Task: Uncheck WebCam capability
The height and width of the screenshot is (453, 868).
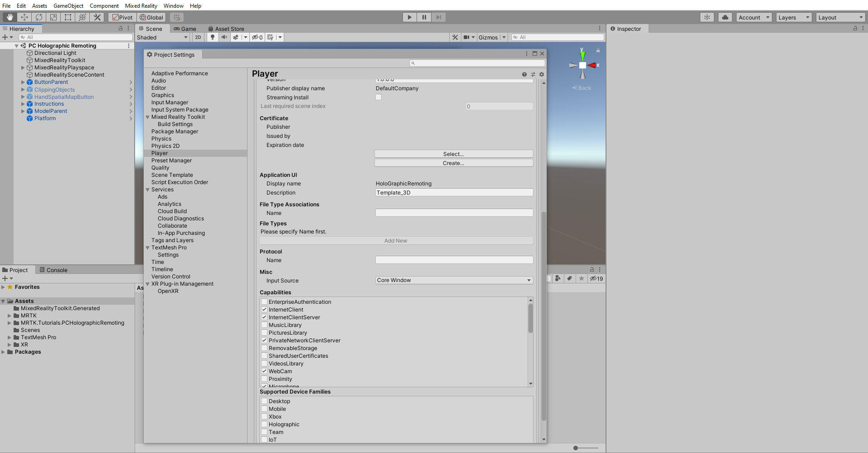Action: (264, 371)
